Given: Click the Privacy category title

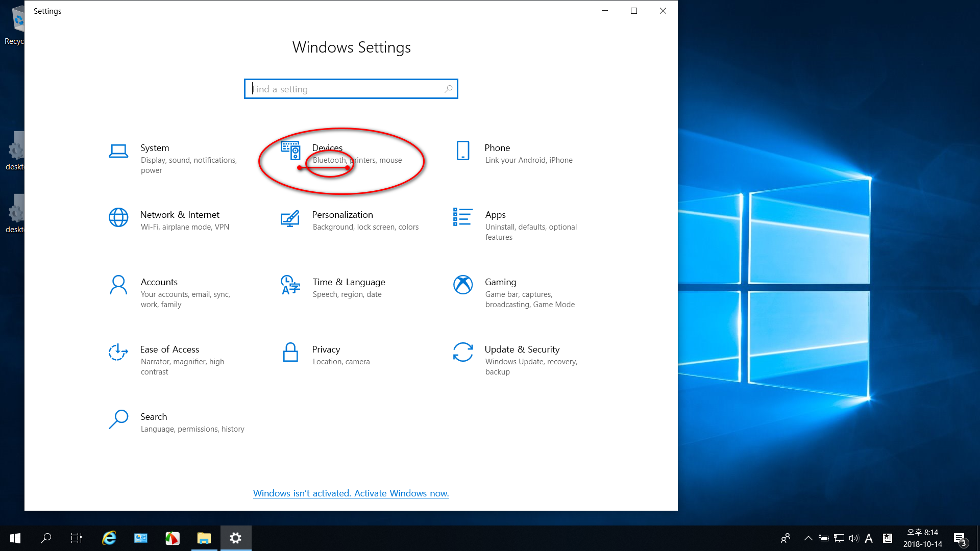Looking at the screenshot, I should pos(326,349).
